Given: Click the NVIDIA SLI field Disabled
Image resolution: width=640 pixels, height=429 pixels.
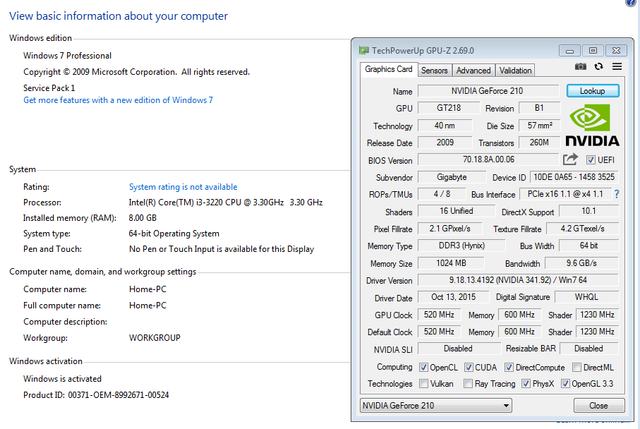Looking at the screenshot, I should tap(459, 349).
